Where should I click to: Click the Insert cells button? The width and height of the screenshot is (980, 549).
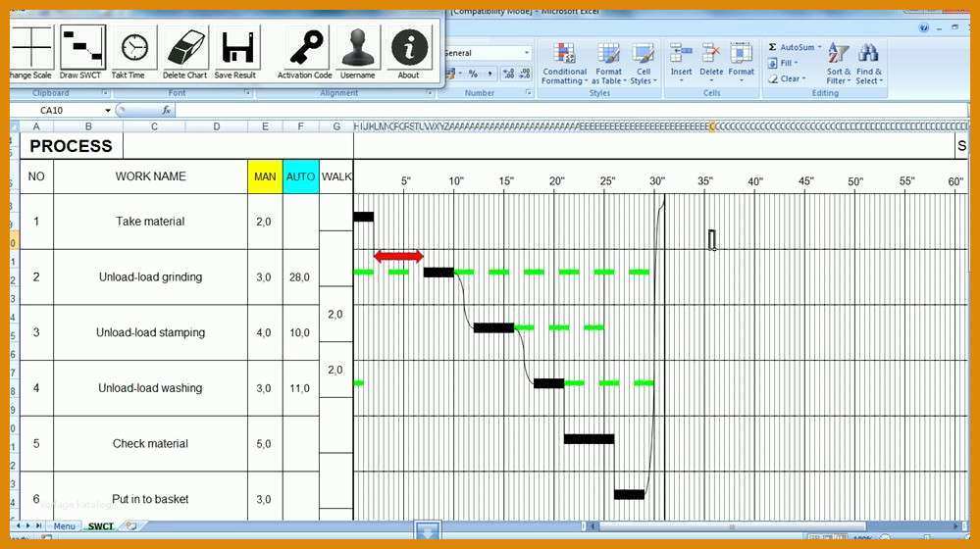pos(681,61)
